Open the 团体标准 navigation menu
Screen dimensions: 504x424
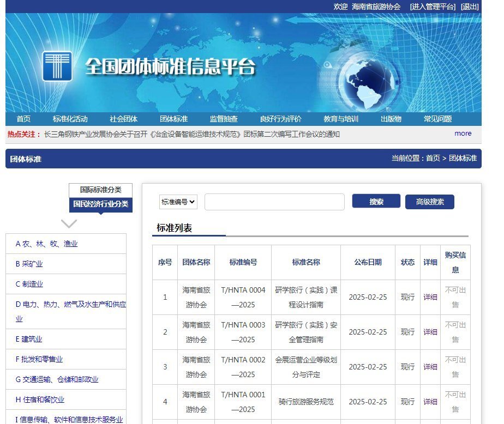point(172,118)
